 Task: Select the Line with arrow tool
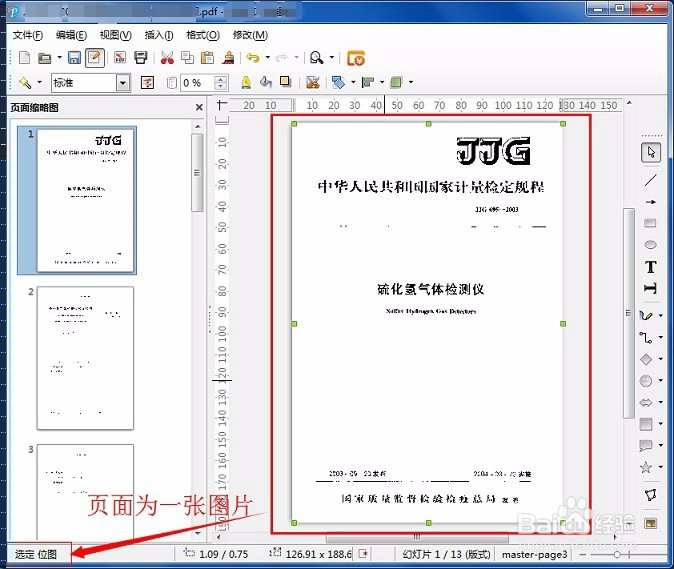coord(651,202)
